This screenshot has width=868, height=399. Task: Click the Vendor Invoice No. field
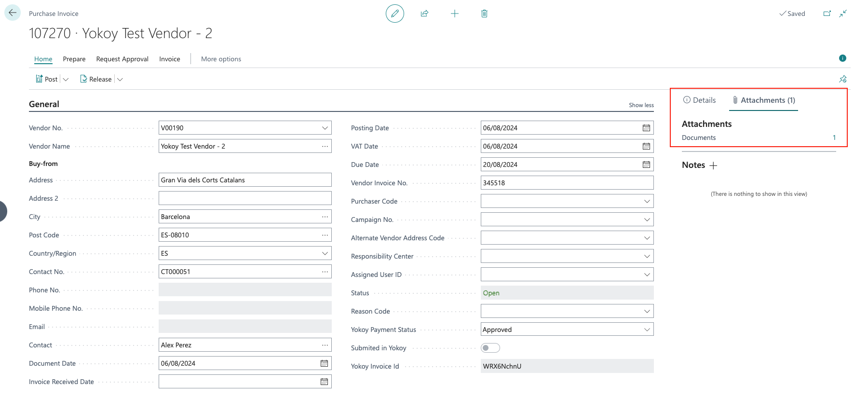click(x=567, y=183)
